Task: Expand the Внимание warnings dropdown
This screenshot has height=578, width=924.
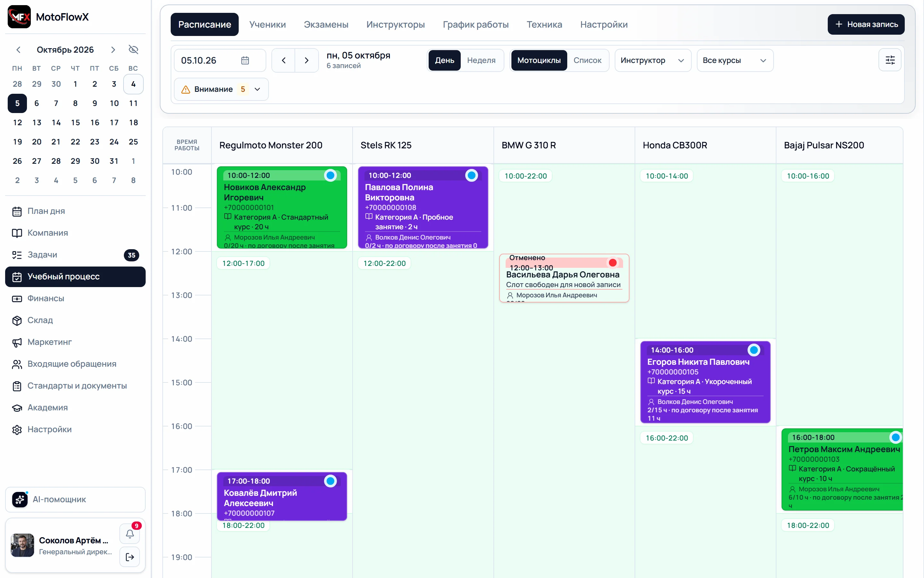Action: (x=221, y=90)
